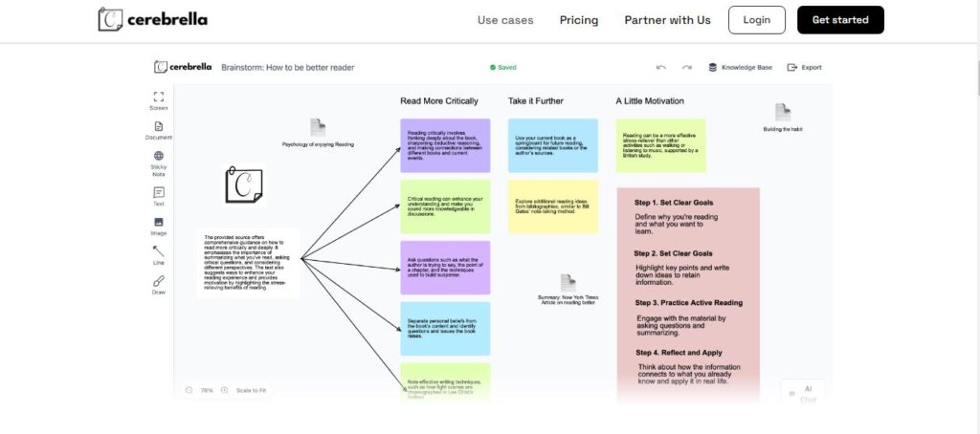
Task: Choose the Text tool
Action: point(159,196)
